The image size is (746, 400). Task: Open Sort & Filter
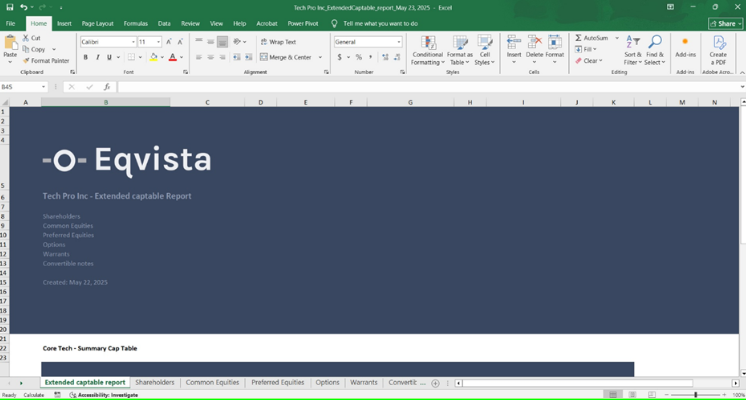click(x=633, y=50)
